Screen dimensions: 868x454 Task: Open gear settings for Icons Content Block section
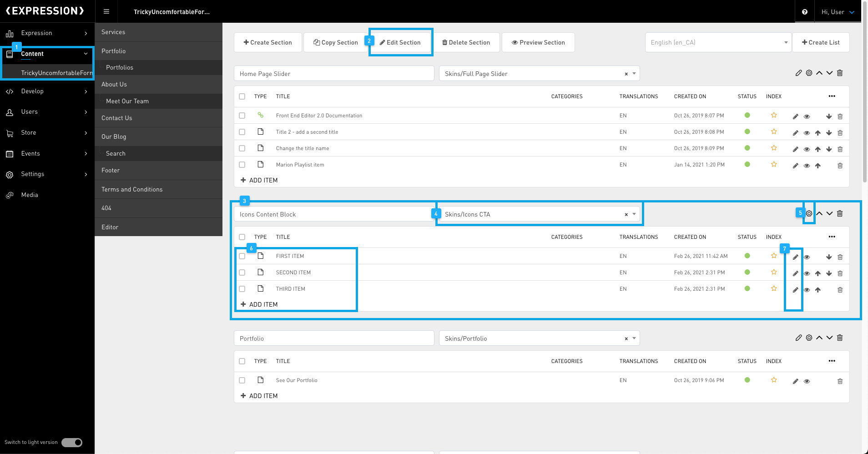[x=809, y=213]
